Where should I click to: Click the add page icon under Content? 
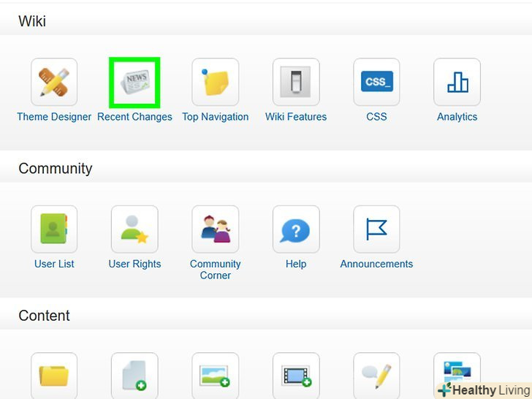134,376
